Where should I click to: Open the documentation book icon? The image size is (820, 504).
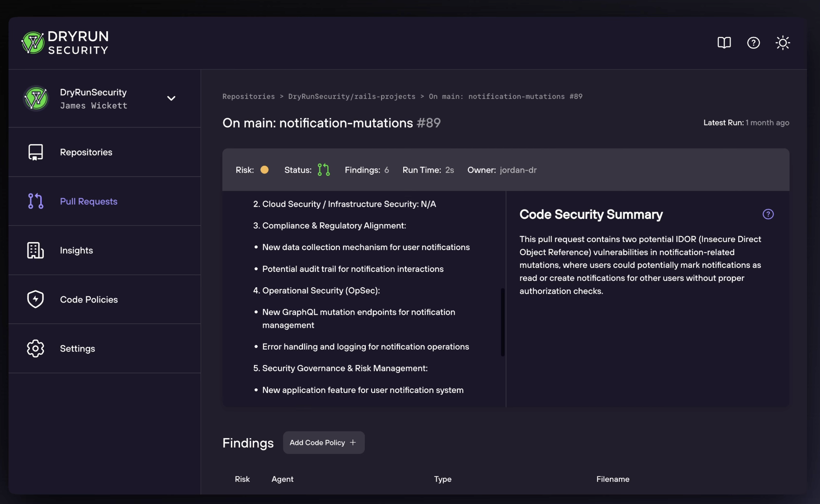coord(724,43)
